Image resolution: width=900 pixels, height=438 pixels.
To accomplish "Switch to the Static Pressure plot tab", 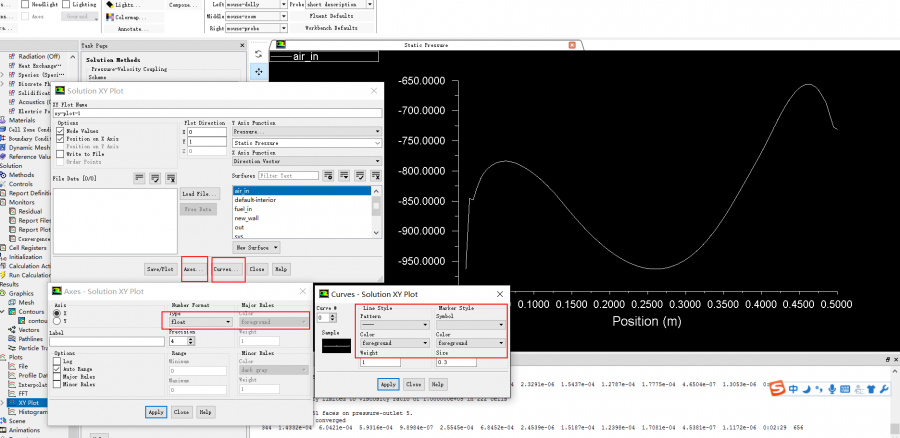I will coord(425,45).
